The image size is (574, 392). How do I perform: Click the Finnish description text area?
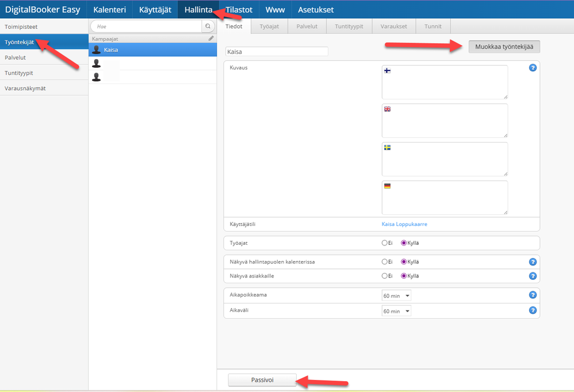point(445,82)
